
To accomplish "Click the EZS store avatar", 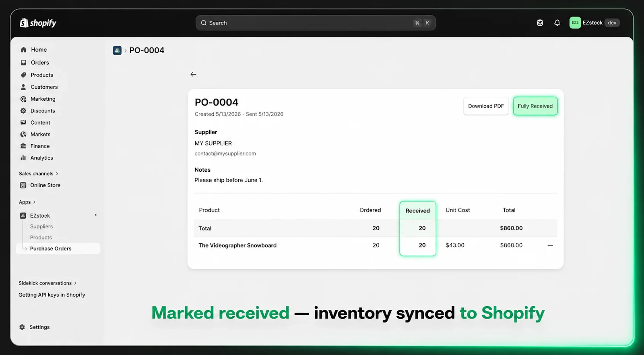I will [x=575, y=23].
